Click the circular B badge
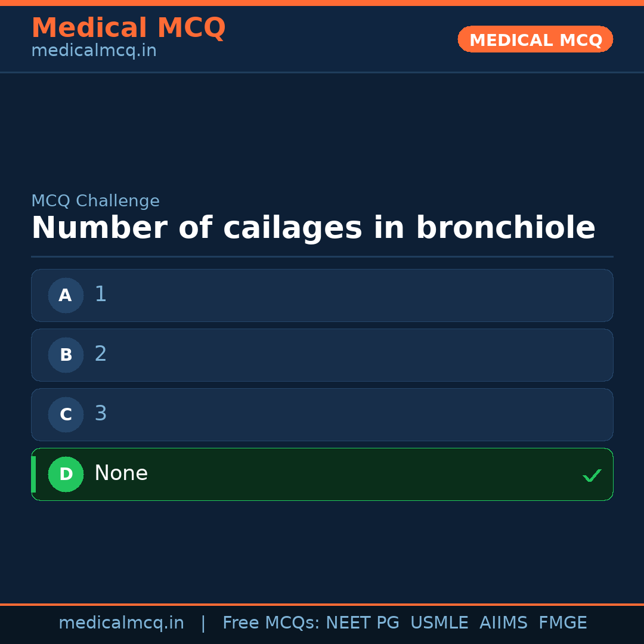The height and width of the screenshot is (644, 644). pyautogui.click(x=66, y=355)
